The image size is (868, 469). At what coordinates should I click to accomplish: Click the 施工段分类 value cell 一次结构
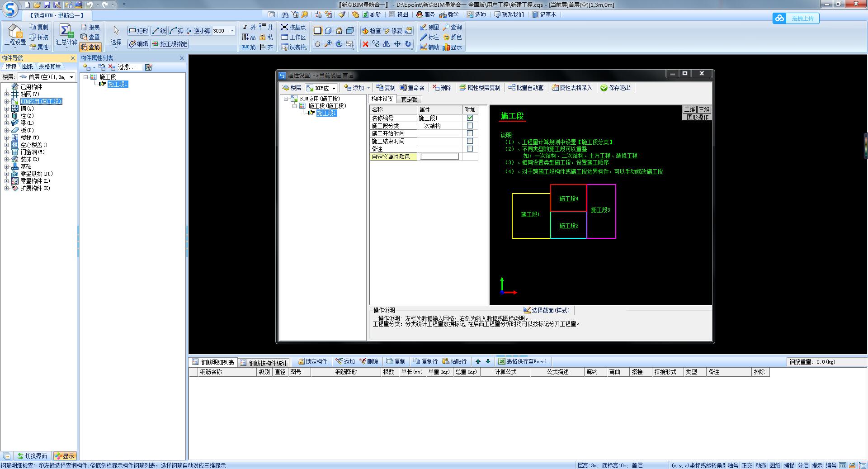(440, 126)
